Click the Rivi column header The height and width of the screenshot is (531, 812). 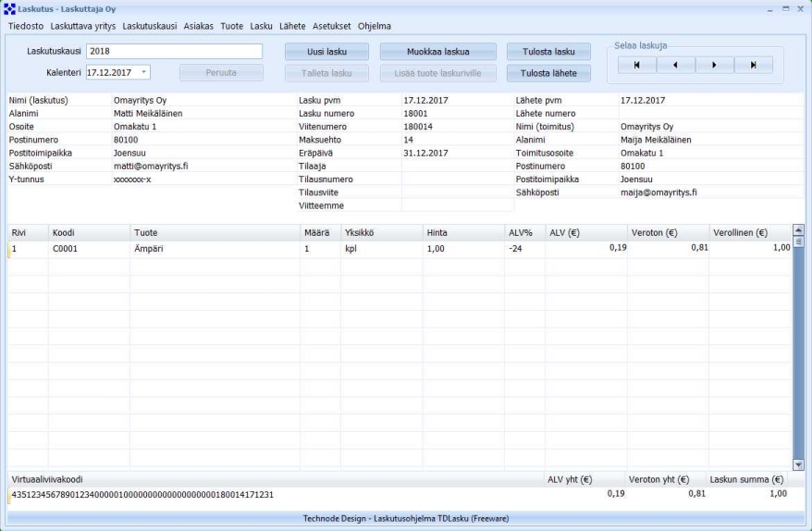28,232
